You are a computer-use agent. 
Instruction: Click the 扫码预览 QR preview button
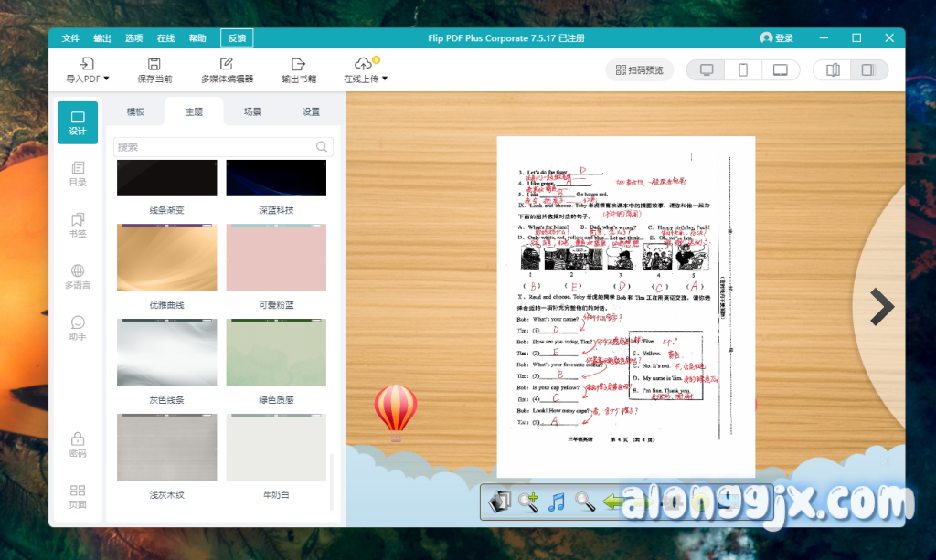tap(639, 70)
